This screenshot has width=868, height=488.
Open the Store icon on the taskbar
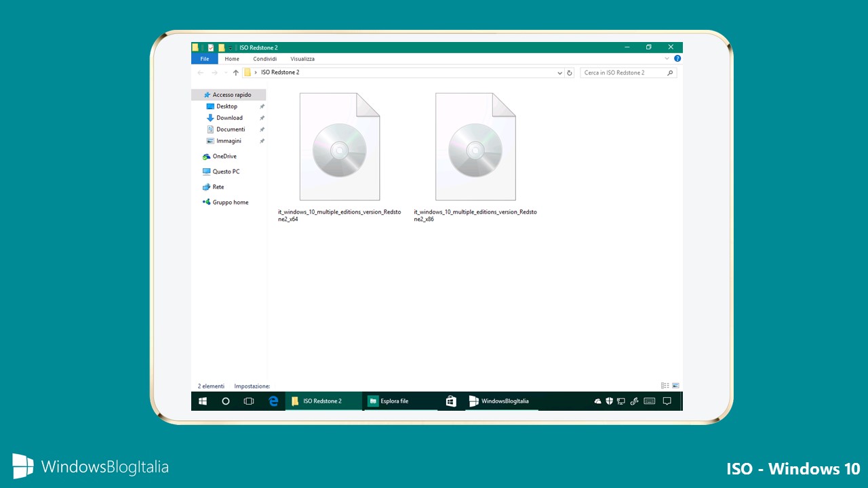click(x=451, y=401)
